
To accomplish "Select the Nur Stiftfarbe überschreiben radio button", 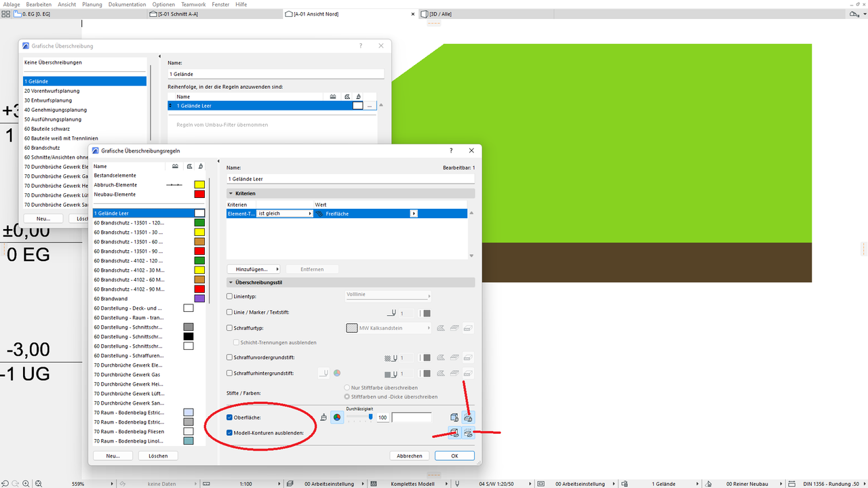I will (347, 387).
